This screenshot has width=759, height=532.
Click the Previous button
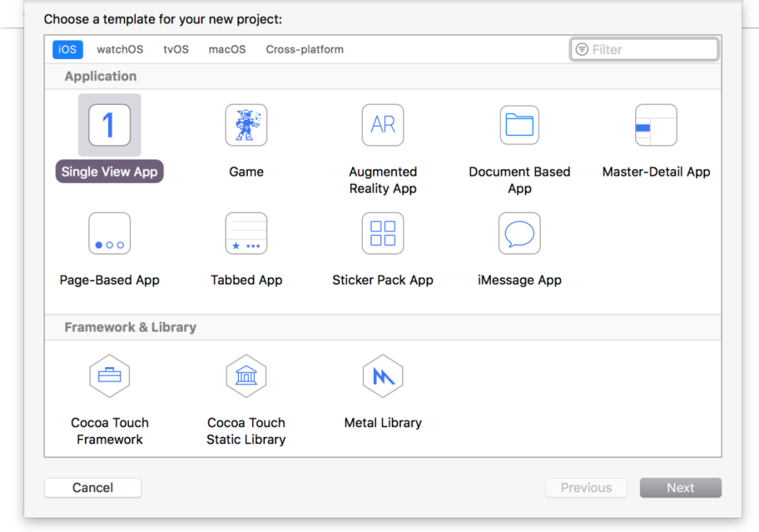click(586, 487)
